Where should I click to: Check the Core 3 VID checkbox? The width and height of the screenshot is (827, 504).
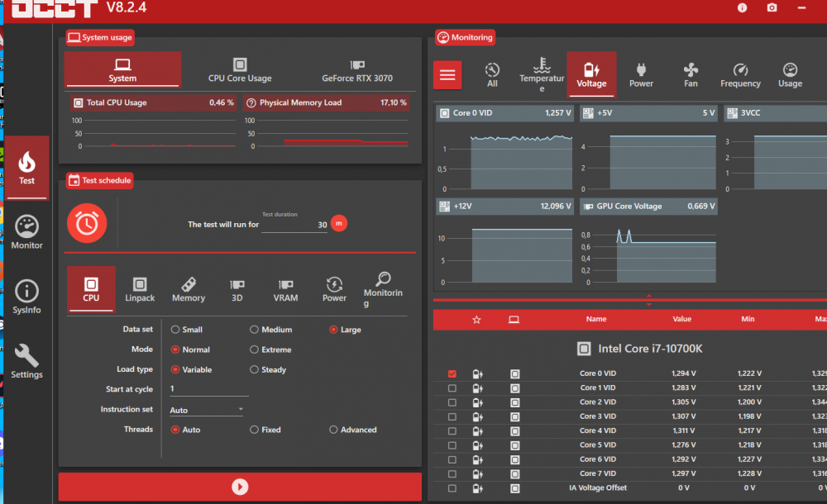[452, 416]
